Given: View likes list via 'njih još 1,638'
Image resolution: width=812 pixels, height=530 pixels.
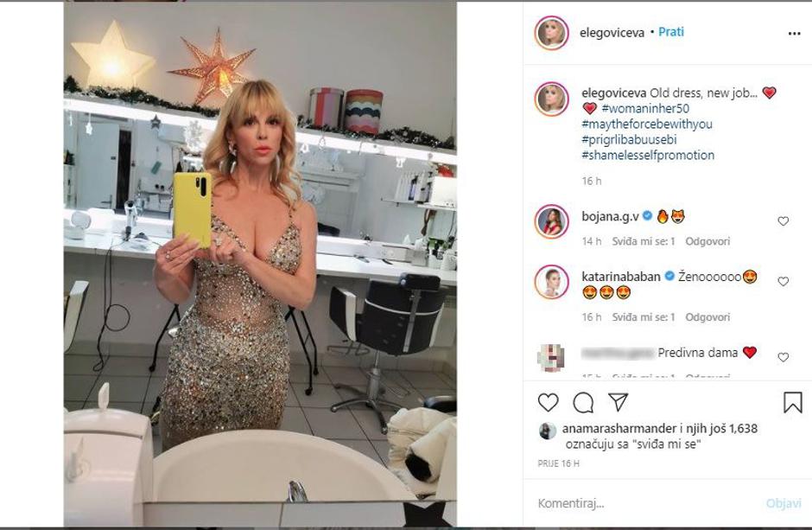Looking at the screenshot, I should click(x=722, y=429).
